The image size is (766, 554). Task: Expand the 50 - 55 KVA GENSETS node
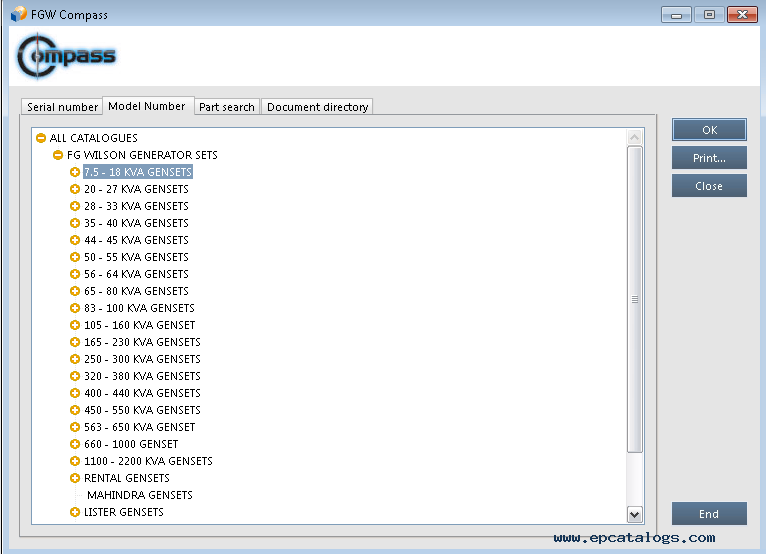(x=75, y=257)
